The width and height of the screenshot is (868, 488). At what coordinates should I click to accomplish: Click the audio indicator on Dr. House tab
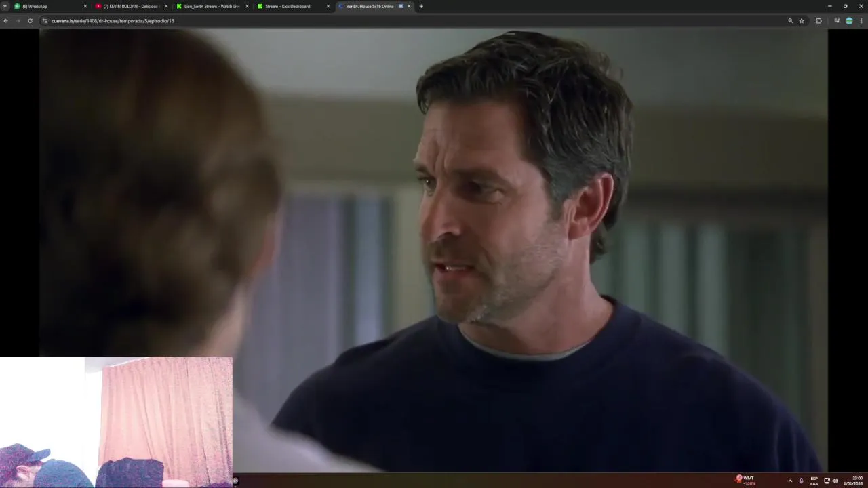click(401, 6)
